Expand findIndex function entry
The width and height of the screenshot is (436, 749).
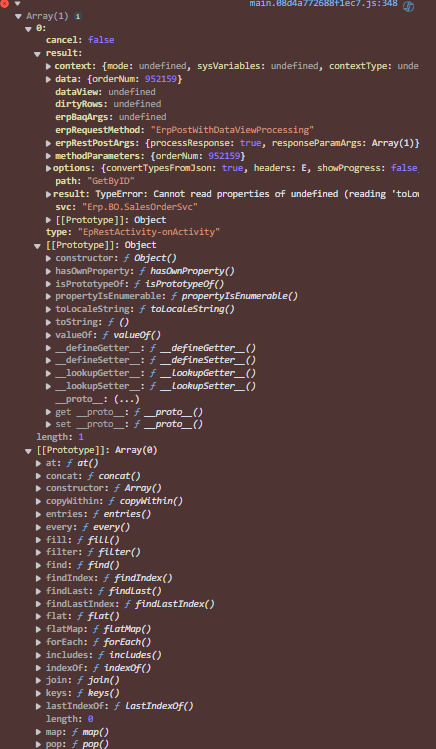click(39, 578)
